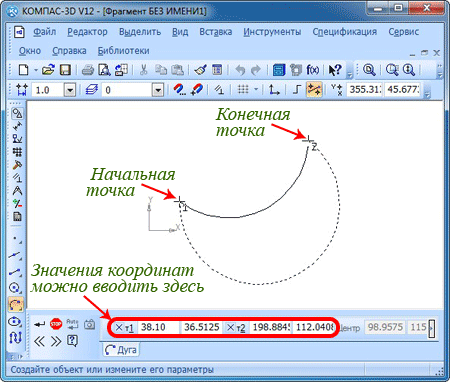Zoom to window with magnifier frame icon
The image size is (450, 382).
369,70
